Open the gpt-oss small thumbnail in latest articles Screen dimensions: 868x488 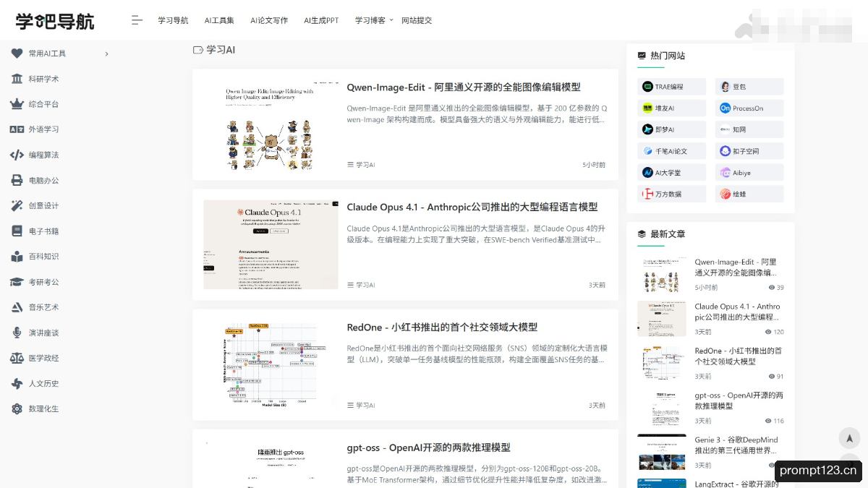[661, 408]
